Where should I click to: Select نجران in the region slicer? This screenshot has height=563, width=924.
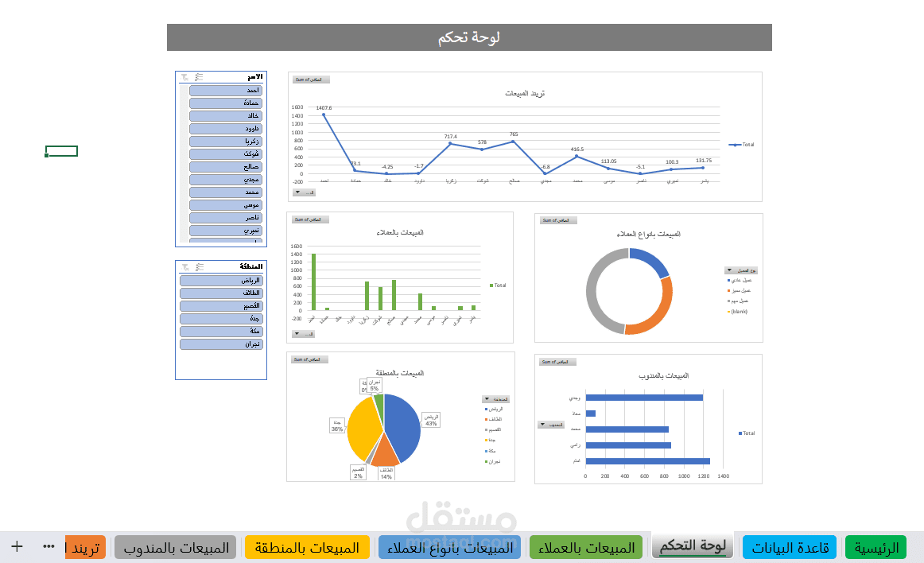coord(221,344)
